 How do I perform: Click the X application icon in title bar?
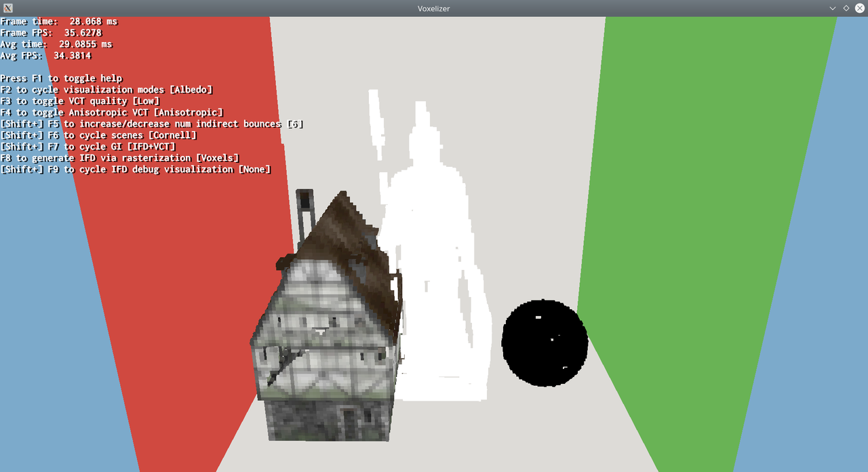(8, 8)
